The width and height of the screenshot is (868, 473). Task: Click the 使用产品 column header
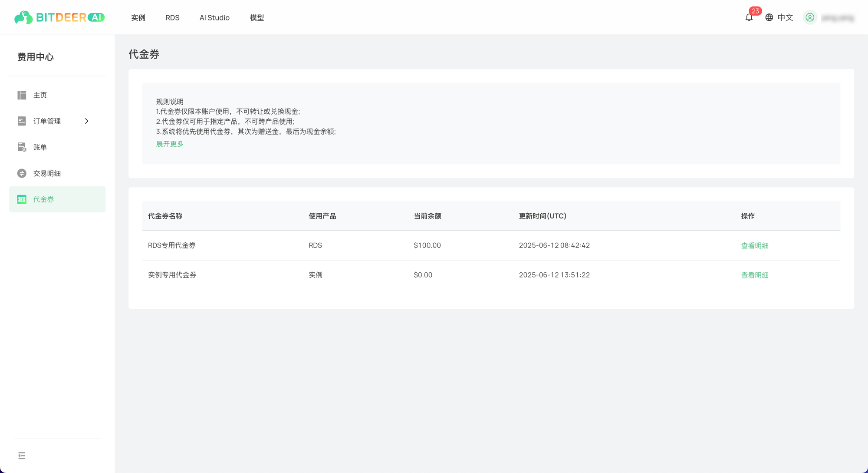point(322,216)
